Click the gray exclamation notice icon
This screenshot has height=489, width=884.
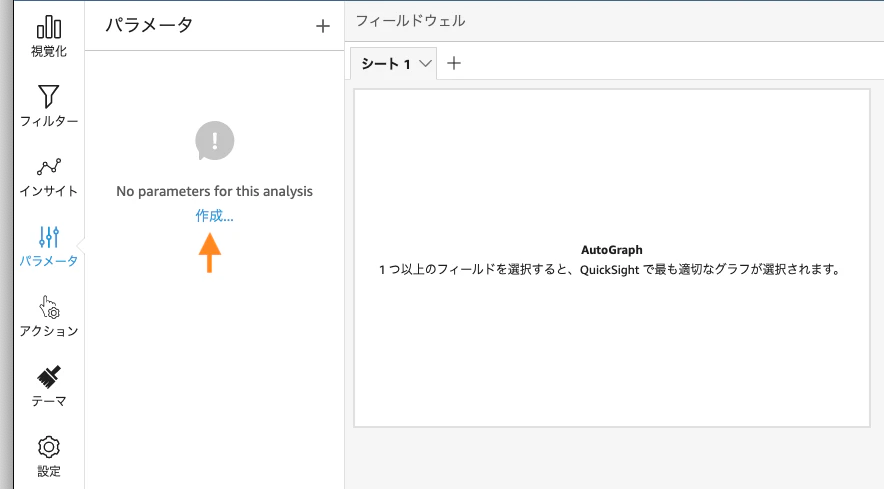[x=215, y=140]
